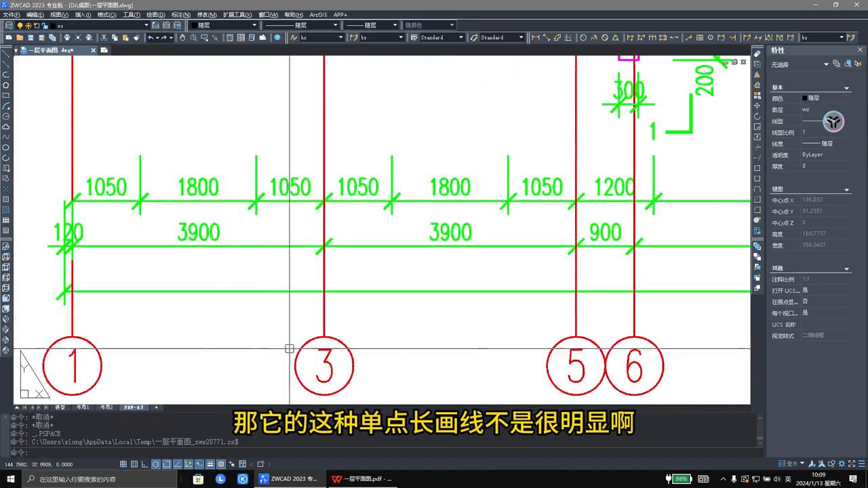Collapse the 基本 section in Properties
The image size is (868, 488).
[x=846, y=88]
